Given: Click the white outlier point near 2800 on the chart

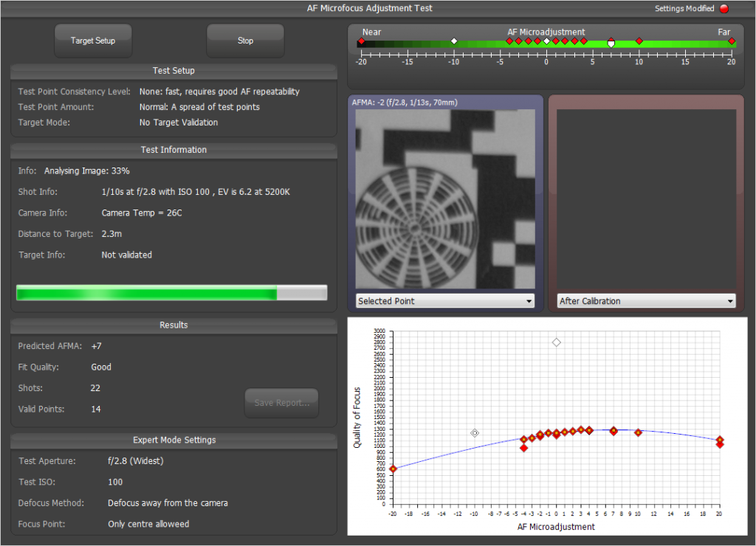Looking at the screenshot, I should click(557, 342).
